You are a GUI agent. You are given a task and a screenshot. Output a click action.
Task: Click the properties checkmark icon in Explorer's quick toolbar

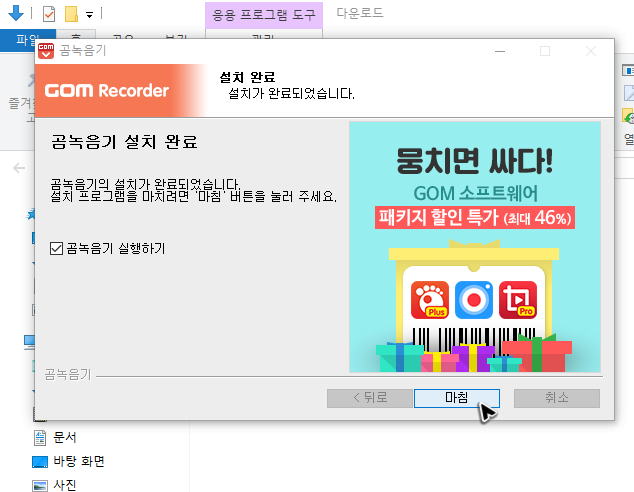click(x=49, y=14)
